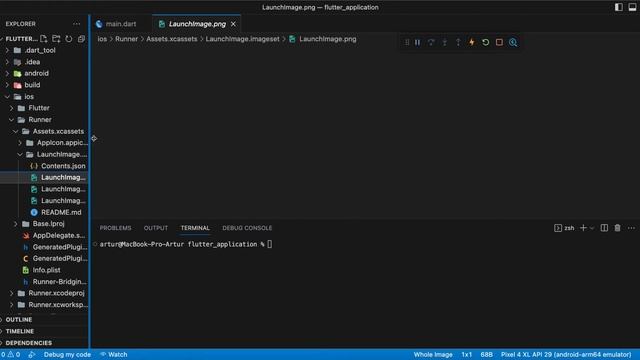Click Step Into in debug toolbar
Viewport: 640px width, 360px height.
click(444, 42)
